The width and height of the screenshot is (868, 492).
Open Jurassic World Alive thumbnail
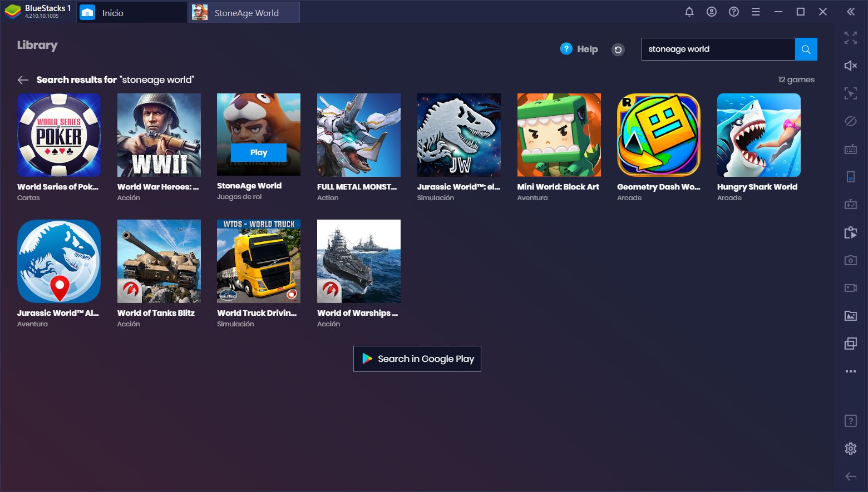click(x=59, y=261)
